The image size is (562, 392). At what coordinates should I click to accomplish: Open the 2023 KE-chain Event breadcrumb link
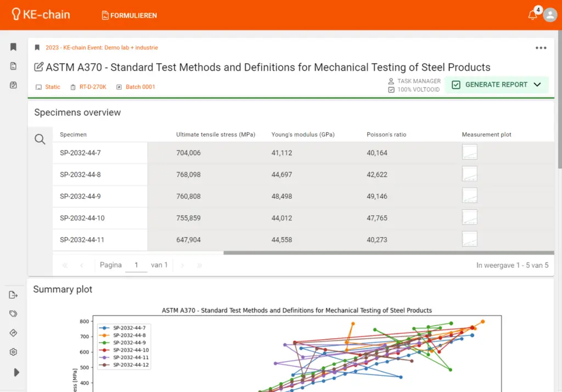pos(102,48)
